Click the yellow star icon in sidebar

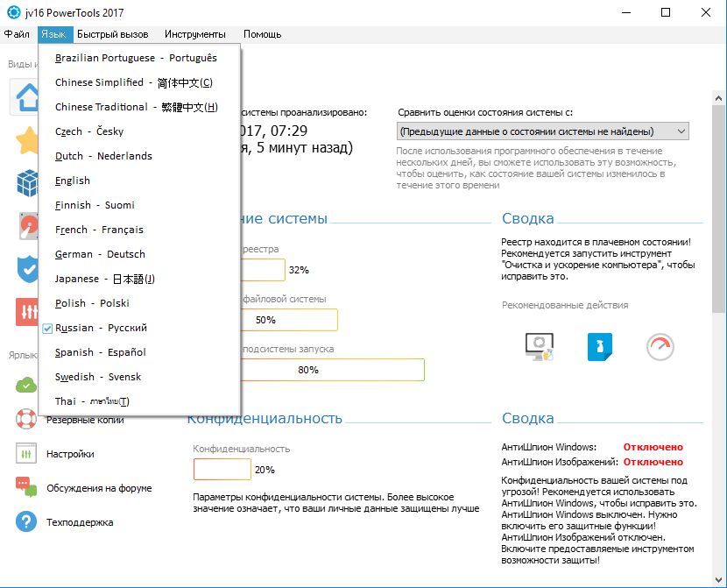(26, 140)
